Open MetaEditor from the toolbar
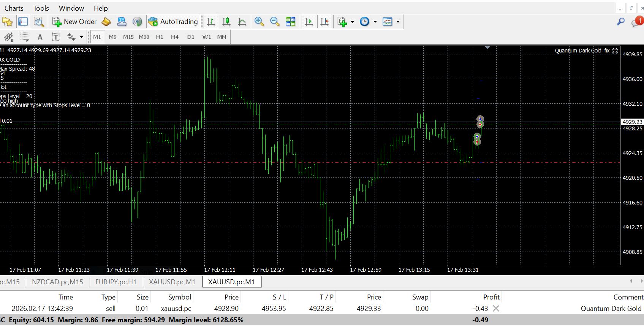This screenshot has height=328, width=644. pyautogui.click(x=106, y=22)
